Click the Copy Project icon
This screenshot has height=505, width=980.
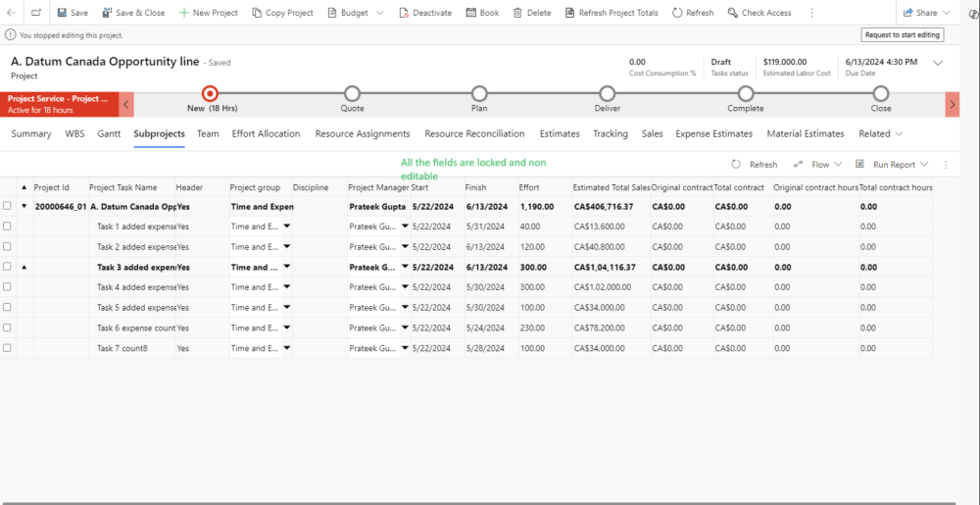pos(257,13)
